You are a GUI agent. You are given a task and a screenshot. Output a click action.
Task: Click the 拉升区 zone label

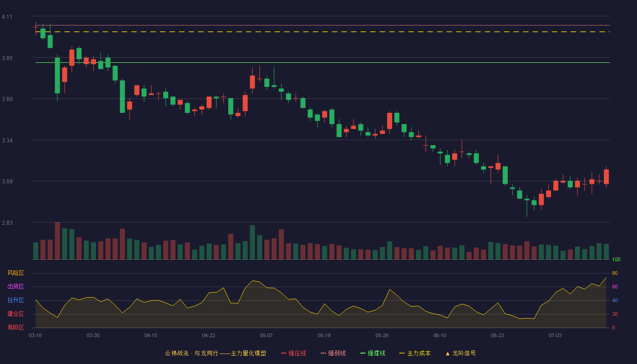[x=15, y=300]
